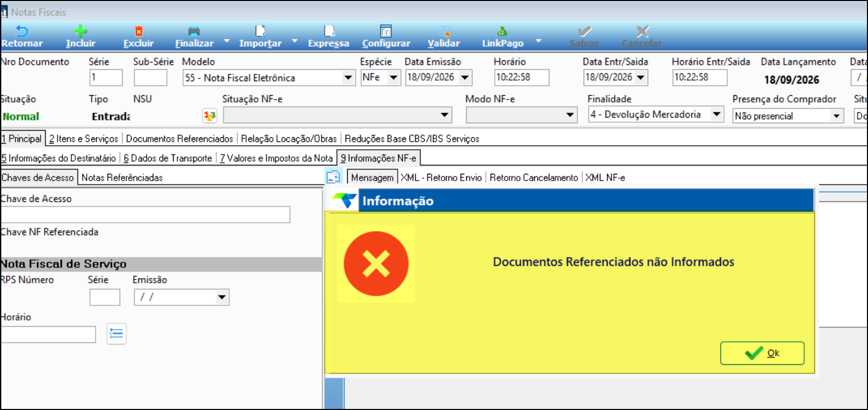The image size is (868, 410).
Task: Click the Retornar toolbar icon
Action: (x=22, y=31)
